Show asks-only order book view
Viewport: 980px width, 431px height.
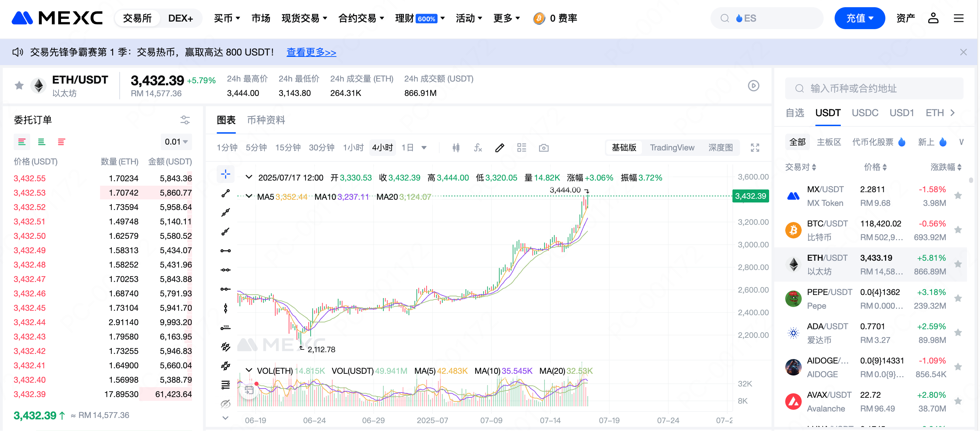[x=61, y=142]
